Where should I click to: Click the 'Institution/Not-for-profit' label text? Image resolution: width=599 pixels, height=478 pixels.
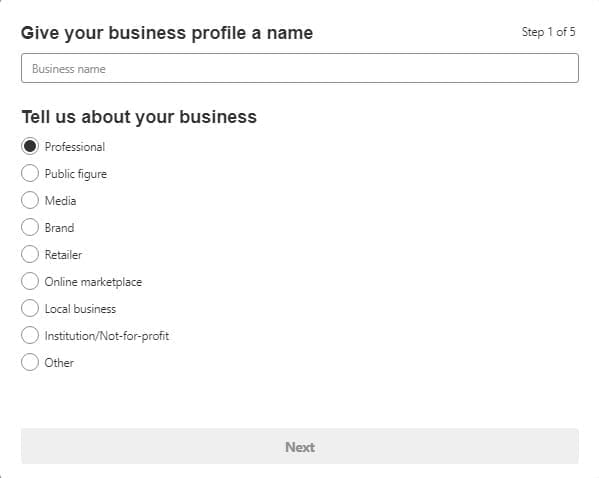(x=107, y=336)
